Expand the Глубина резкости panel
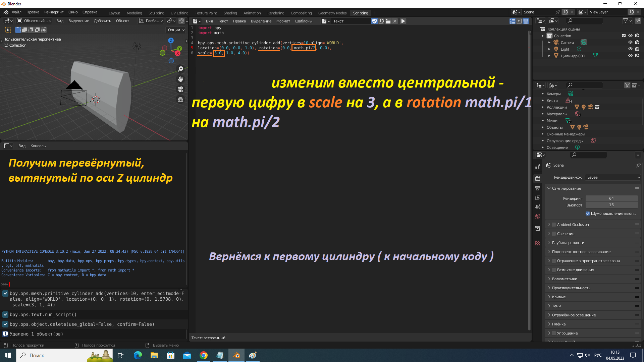 click(x=593, y=243)
